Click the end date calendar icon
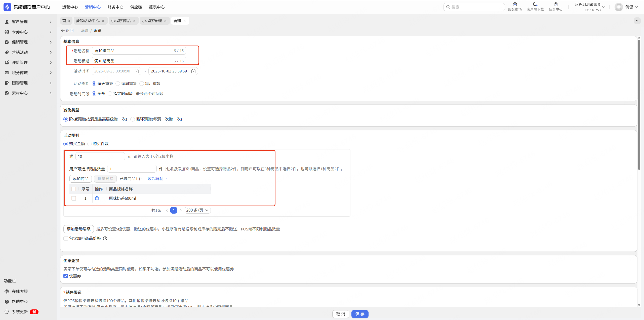The height and width of the screenshot is (320, 644). pyautogui.click(x=193, y=71)
